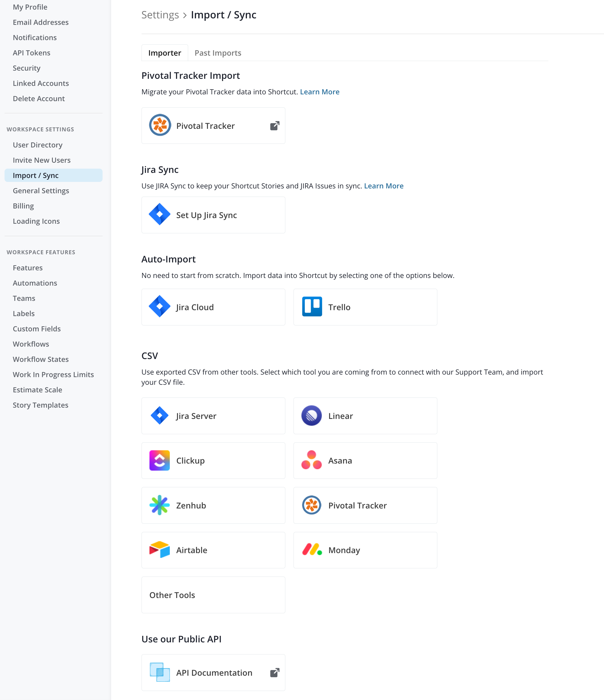Click the Settings breadcrumb link

[160, 15]
